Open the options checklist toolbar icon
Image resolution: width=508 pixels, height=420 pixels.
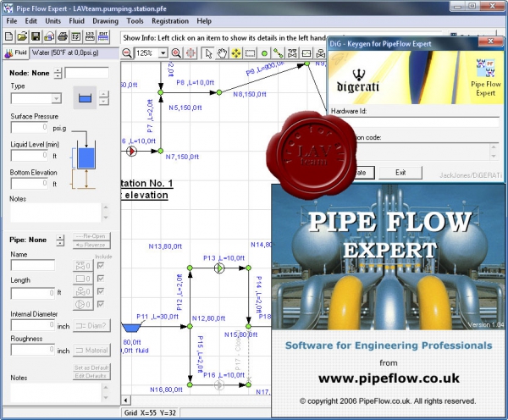click(x=76, y=36)
